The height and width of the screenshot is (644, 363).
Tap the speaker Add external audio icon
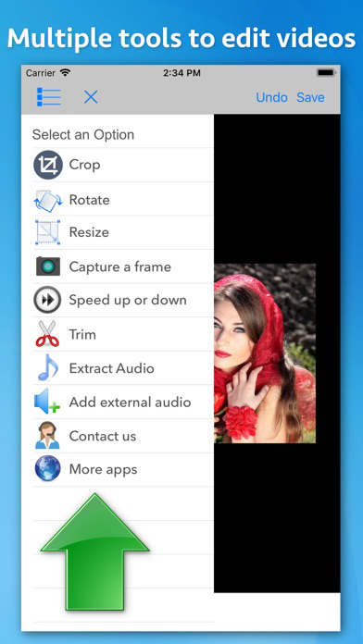coord(47,401)
